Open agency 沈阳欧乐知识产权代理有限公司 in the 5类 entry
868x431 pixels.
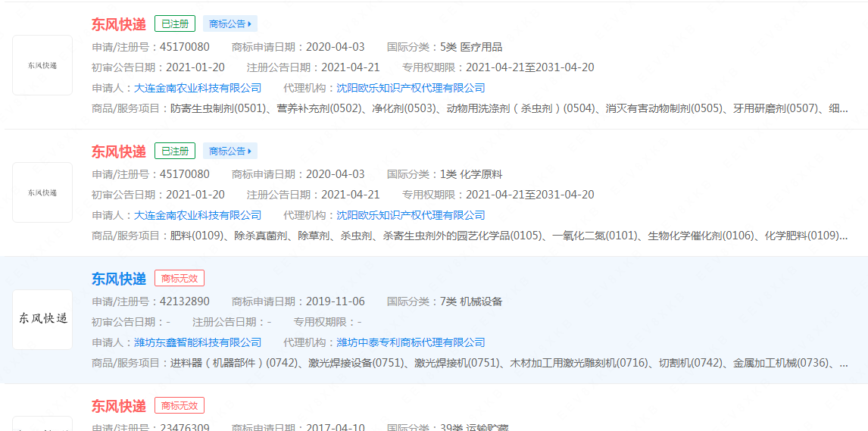coord(411,88)
